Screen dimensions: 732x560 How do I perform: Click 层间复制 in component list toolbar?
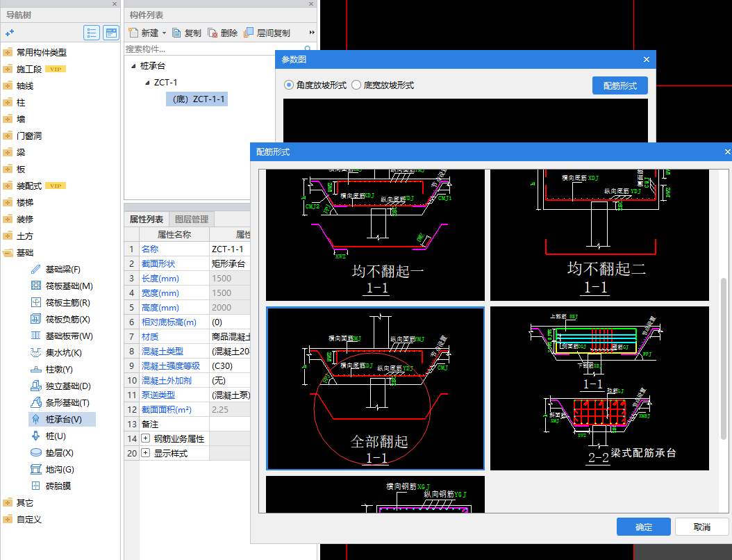tap(267, 33)
